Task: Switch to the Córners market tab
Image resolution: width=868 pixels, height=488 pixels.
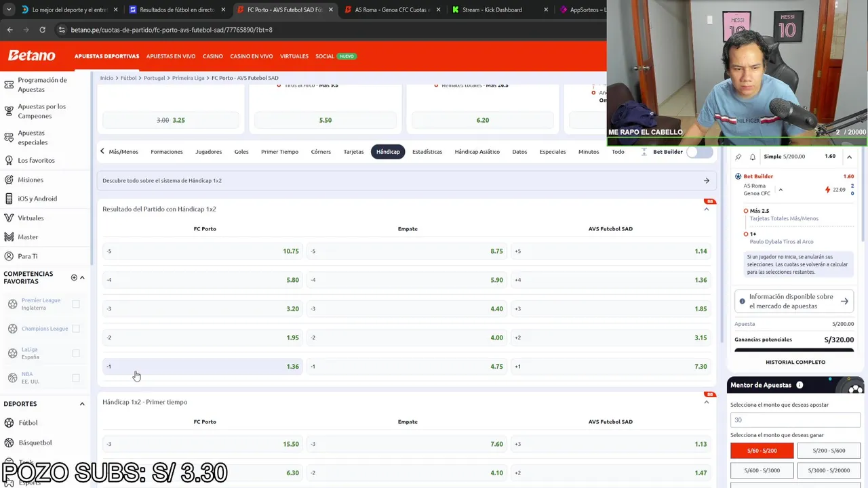Action: click(321, 152)
